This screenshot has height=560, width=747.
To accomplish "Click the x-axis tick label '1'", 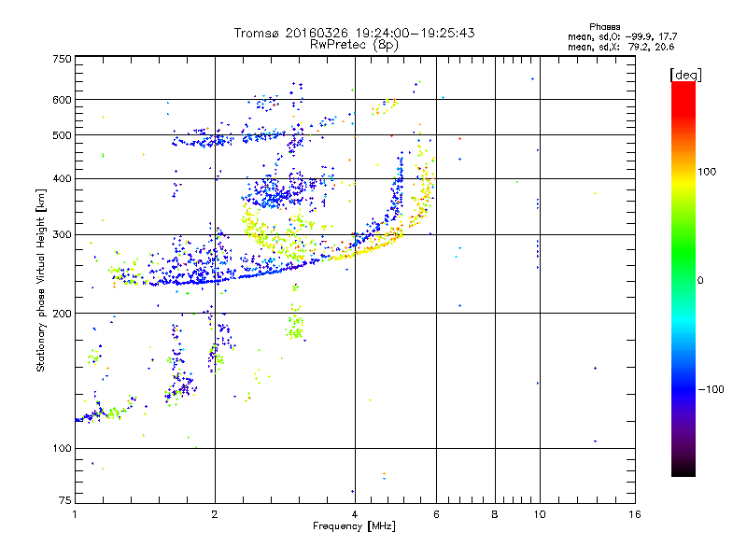I will coord(75,514).
